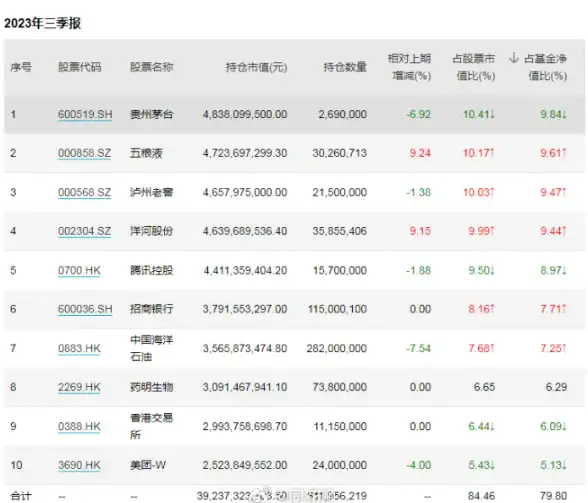This screenshot has height=503, width=588.
Task: Select total net value ratio 79.80
Action: click(553, 496)
